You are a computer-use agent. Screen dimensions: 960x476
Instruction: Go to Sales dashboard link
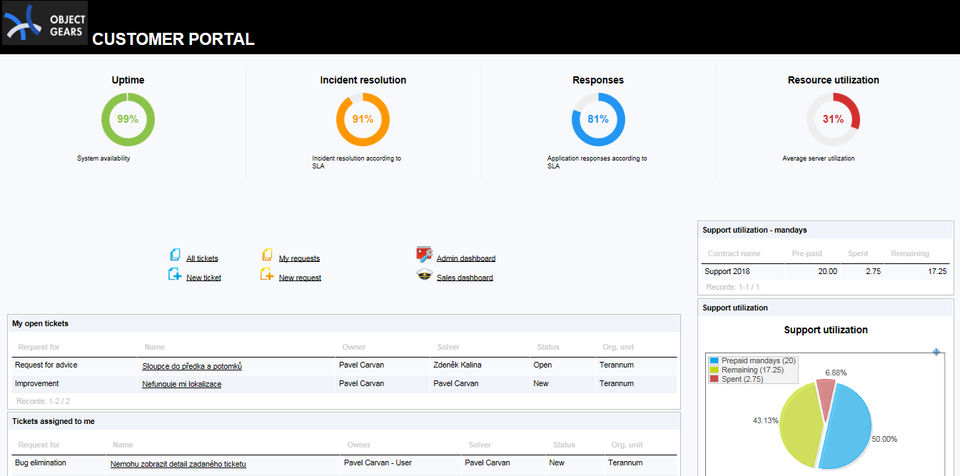coord(465,278)
